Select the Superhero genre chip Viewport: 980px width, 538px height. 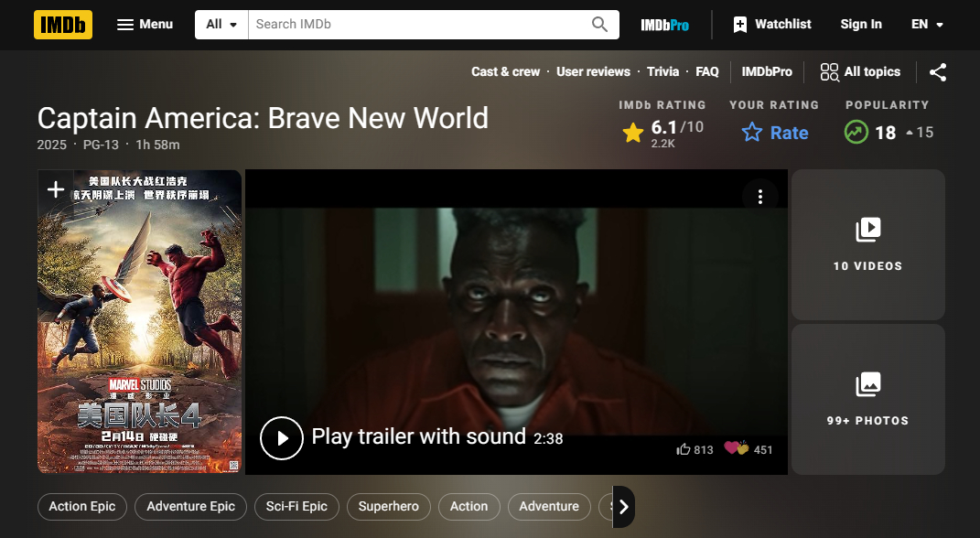coord(388,507)
